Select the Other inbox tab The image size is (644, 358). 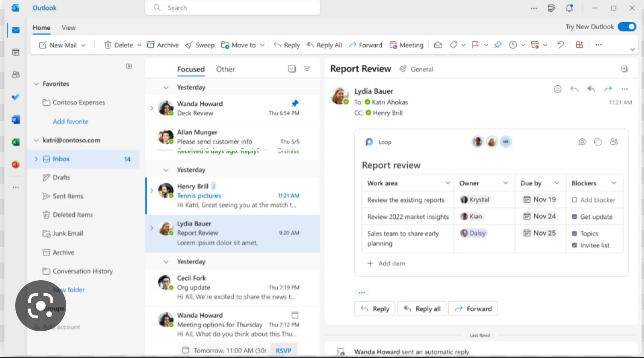(225, 69)
